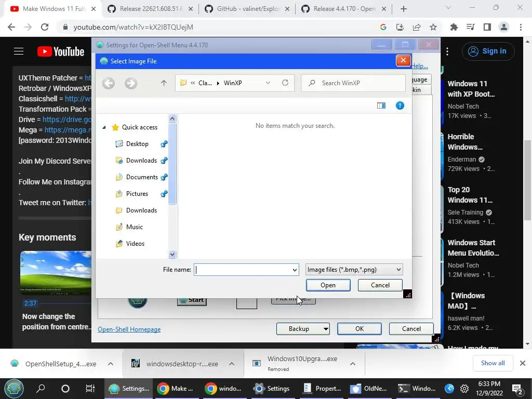Open the File name history dropdown
The height and width of the screenshot is (399, 532).
tap(295, 270)
